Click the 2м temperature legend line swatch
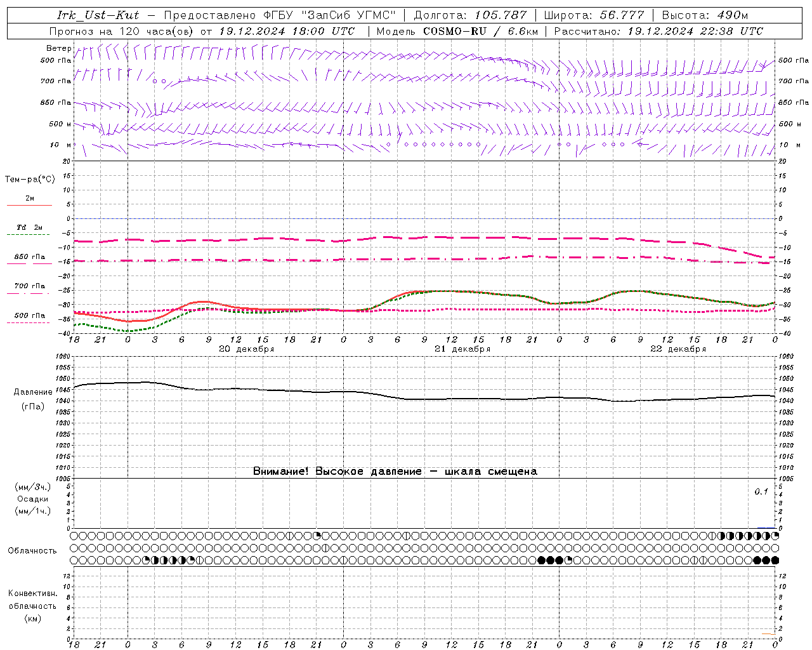 (x=29, y=206)
